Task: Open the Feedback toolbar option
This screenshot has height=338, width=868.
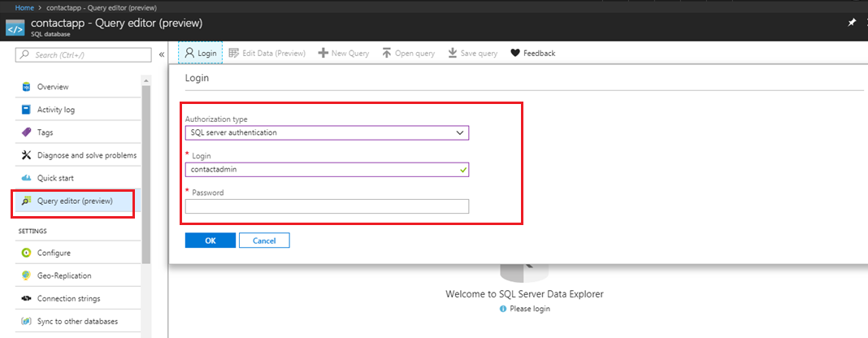Action: [532, 54]
